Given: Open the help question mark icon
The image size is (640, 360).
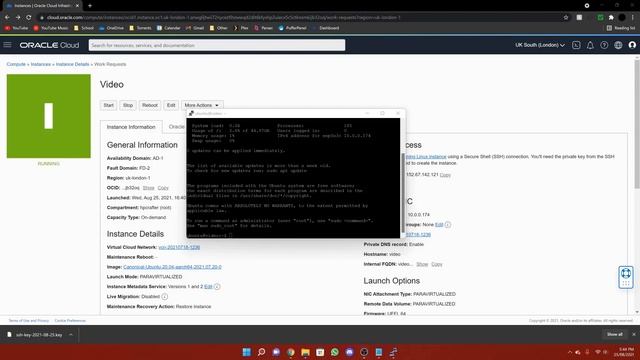Looking at the screenshot, I should [x=604, y=45].
